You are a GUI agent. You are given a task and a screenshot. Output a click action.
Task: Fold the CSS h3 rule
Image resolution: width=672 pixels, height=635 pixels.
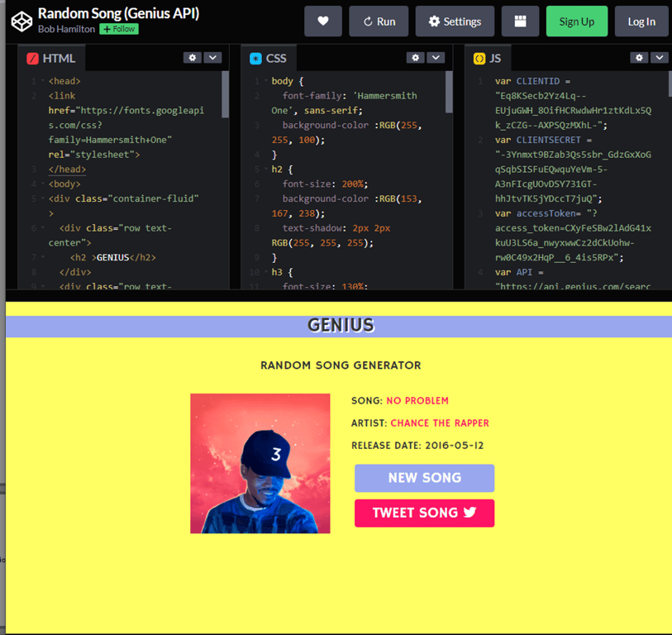click(266, 272)
